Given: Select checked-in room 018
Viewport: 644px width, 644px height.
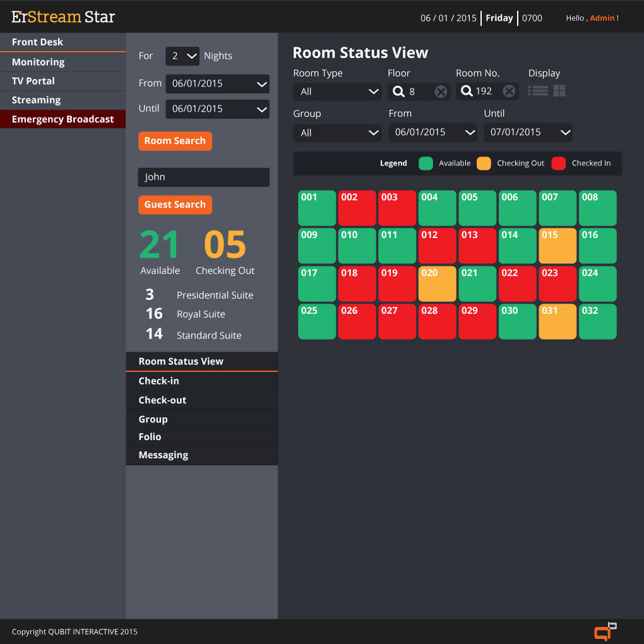Looking at the screenshot, I should (x=357, y=284).
